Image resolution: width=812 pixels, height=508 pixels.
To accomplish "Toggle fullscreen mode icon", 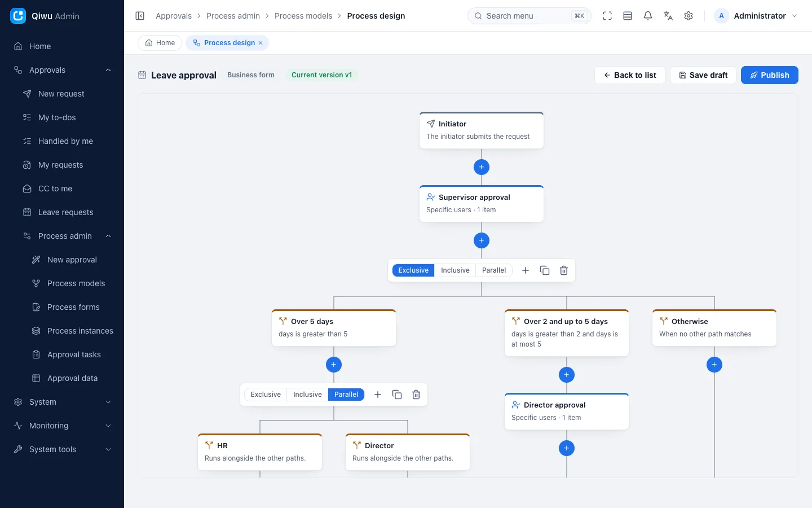I will (x=607, y=16).
